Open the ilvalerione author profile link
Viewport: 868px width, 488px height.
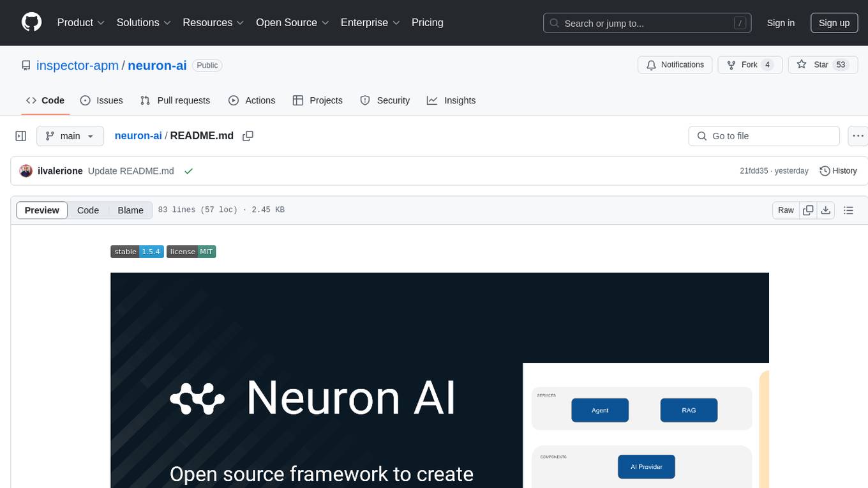tap(60, 171)
